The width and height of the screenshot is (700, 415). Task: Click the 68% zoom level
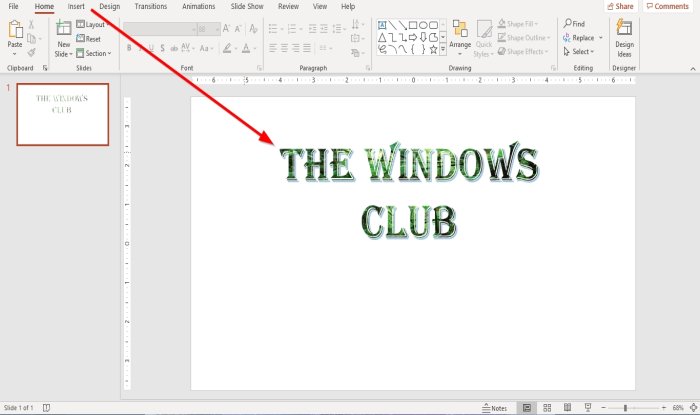coord(678,408)
